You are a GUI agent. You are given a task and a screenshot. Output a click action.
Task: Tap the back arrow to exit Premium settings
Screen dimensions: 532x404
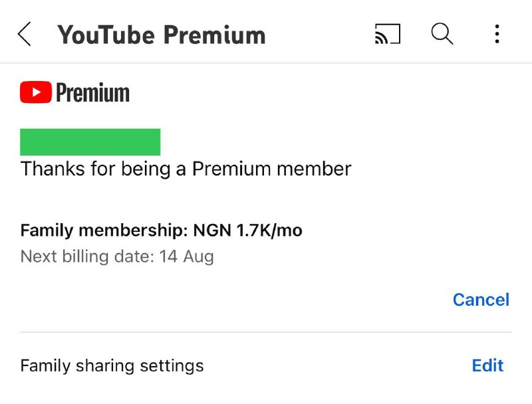point(24,34)
